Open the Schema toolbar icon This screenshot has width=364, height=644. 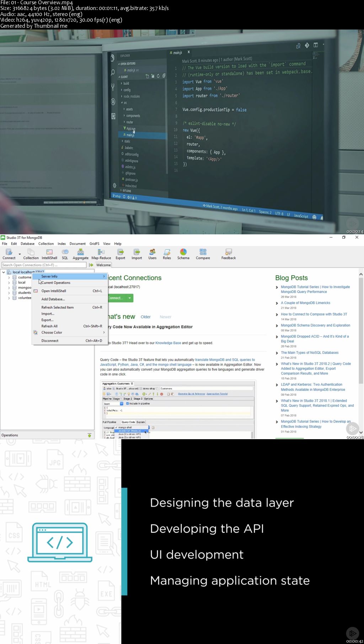tap(183, 252)
